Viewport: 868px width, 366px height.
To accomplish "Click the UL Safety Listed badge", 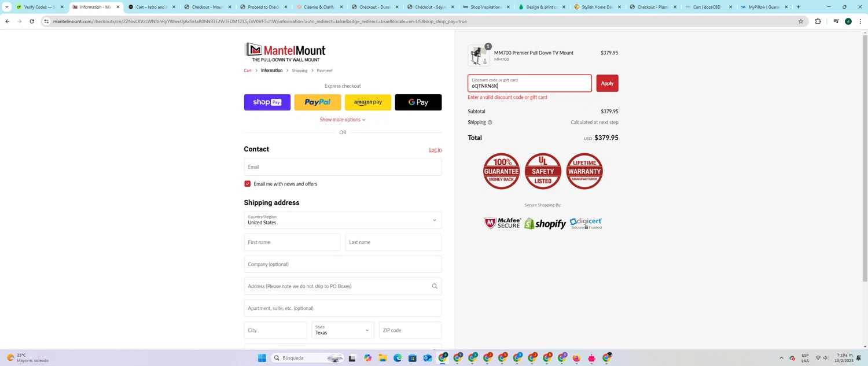I will pyautogui.click(x=543, y=171).
